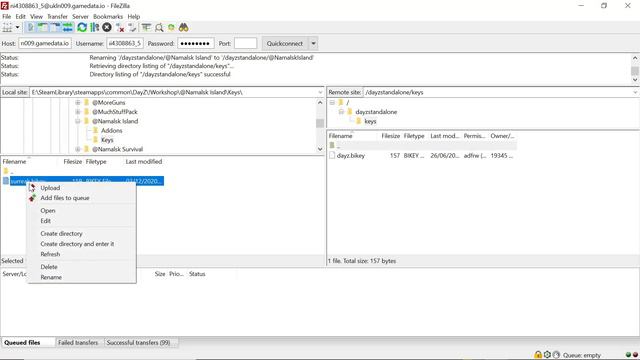Click the Password input field
The image size is (640, 360).
(196, 43)
